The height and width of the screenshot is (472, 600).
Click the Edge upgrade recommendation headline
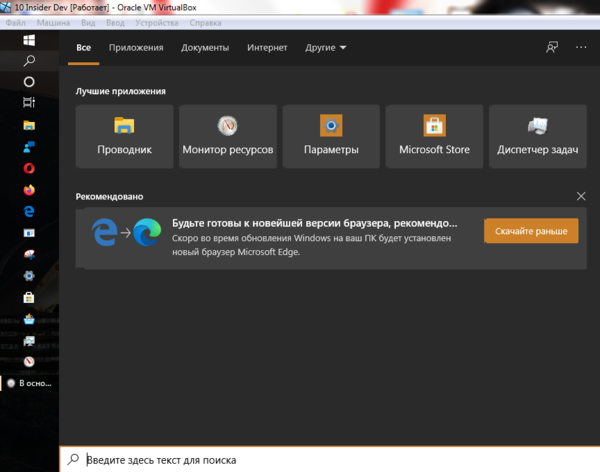pyautogui.click(x=315, y=223)
